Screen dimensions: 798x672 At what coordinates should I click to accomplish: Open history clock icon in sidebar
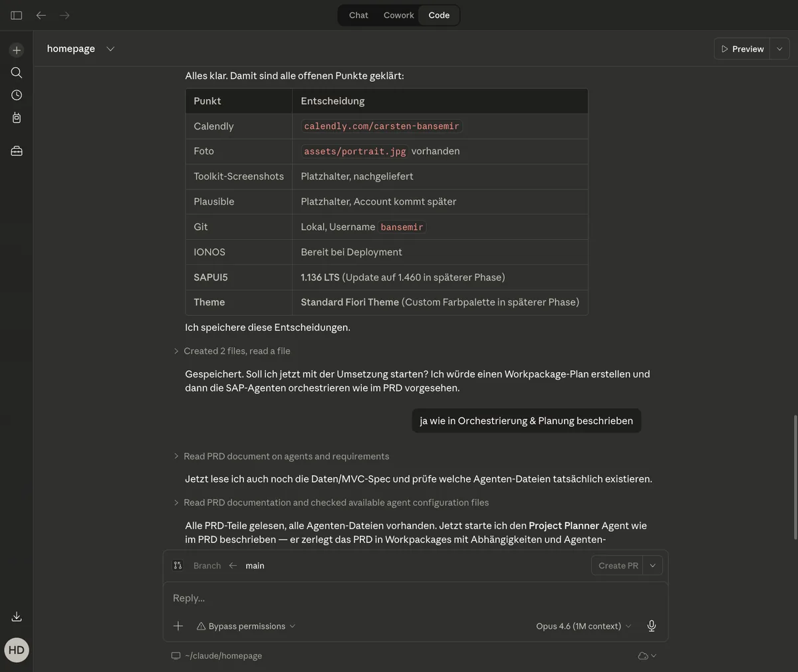click(x=17, y=95)
